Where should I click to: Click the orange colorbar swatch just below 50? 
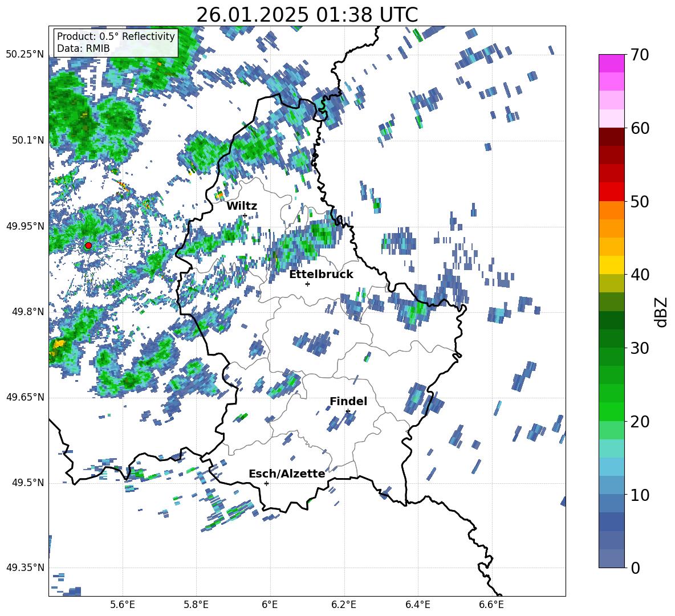[611, 210]
